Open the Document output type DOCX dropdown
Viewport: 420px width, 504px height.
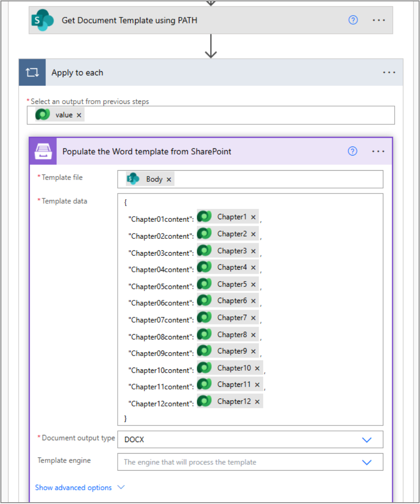click(250, 439)
